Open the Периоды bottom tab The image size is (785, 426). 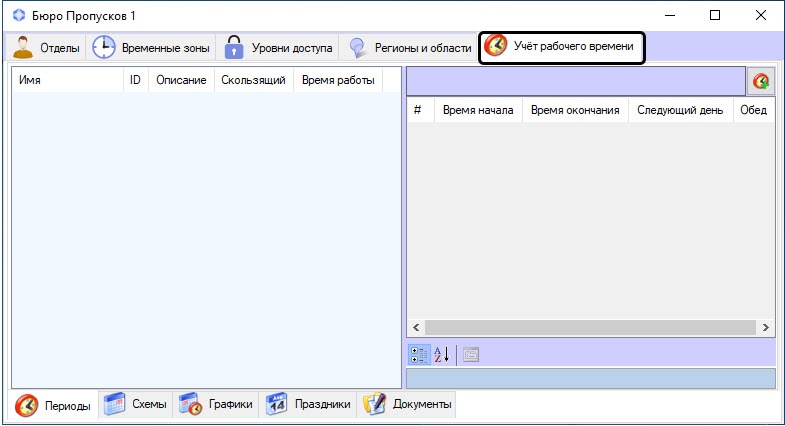54,405
